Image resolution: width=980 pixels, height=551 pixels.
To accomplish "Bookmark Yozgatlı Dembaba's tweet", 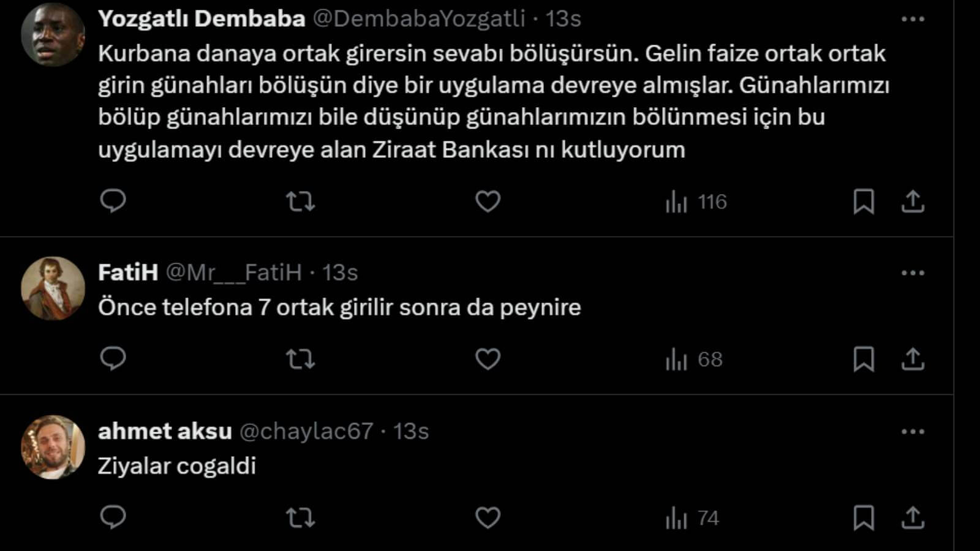I will pos(864,201).
